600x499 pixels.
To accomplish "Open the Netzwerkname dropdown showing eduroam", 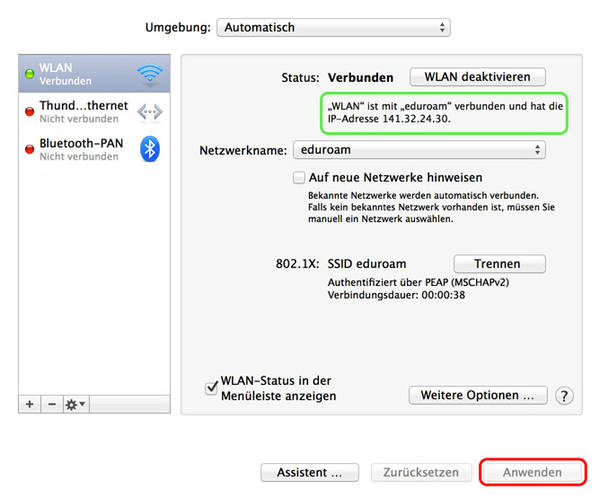I will point(419,150).
